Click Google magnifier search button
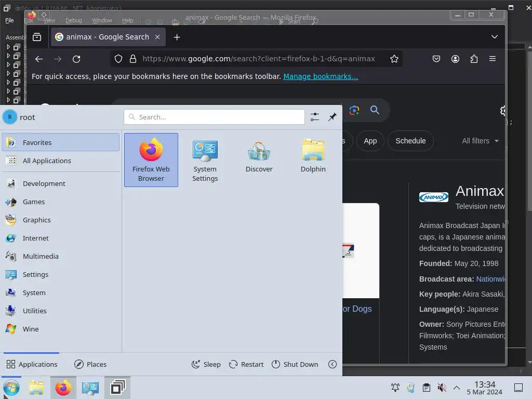 pos(375,110)
